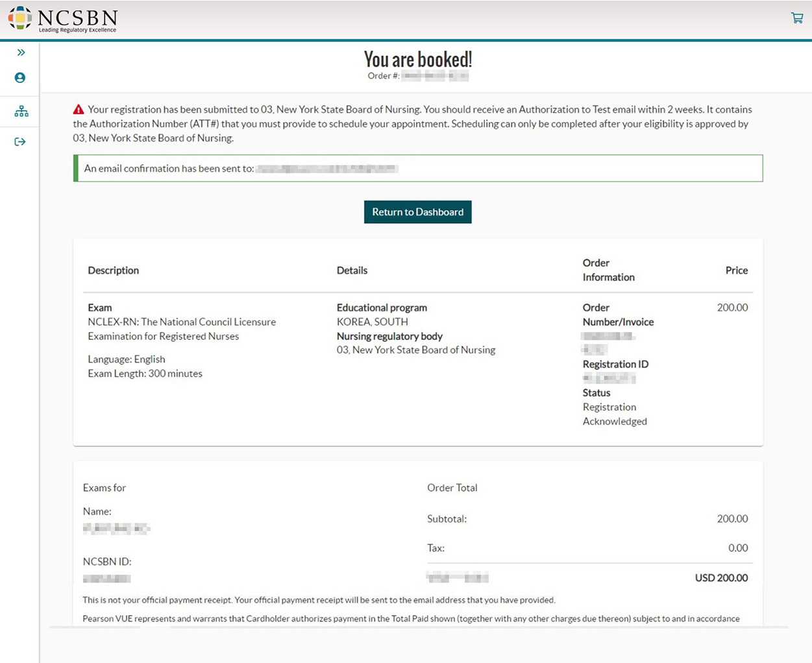812x663 pixels.
Task: Click 'Exam Length: 300 minutes' text
Action: point(145,374)
